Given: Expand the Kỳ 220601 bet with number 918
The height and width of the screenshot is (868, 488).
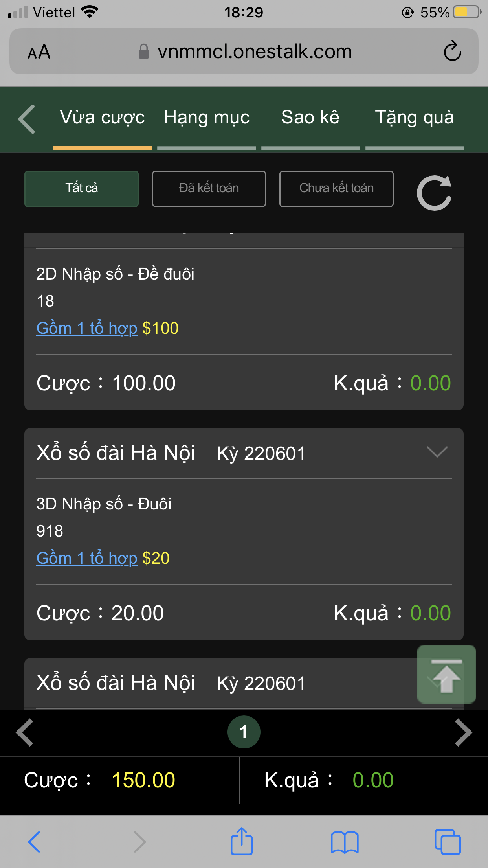Looking at the screenshot, I should pyautogui.click(x=437, y=452).
